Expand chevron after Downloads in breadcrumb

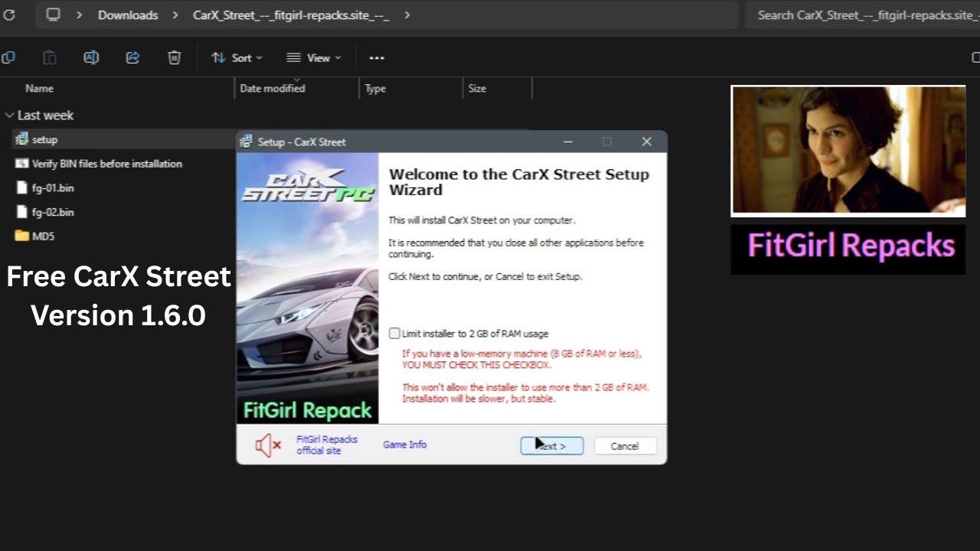pyautogui.click(x=175, y=15)
